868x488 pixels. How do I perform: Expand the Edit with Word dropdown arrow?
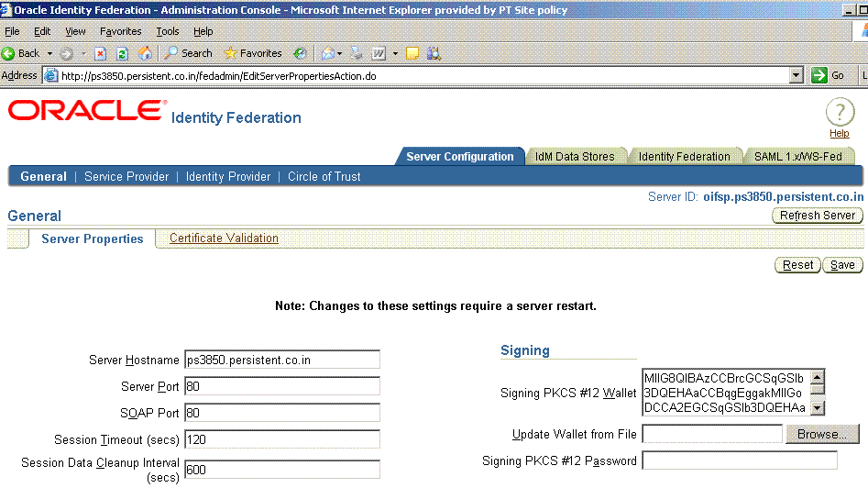(x=395, y=54)
